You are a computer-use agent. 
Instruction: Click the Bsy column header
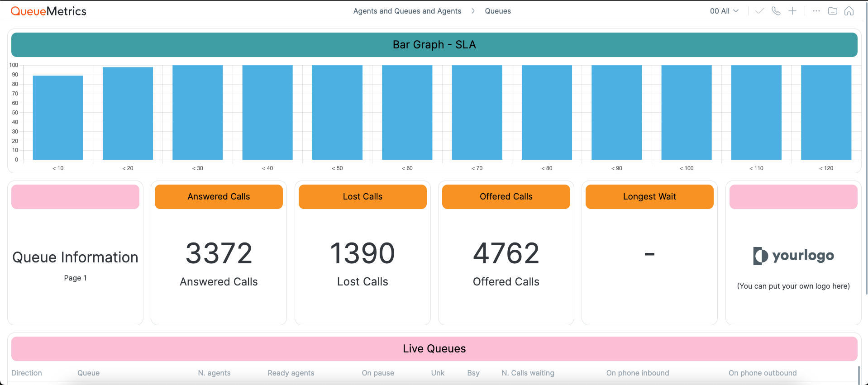pos(473,373)
